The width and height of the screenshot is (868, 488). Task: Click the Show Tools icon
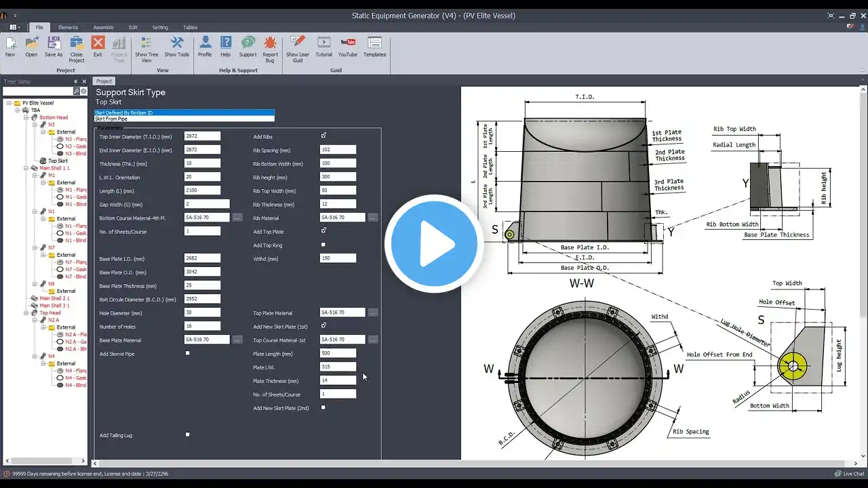click(x=177, y=46)
